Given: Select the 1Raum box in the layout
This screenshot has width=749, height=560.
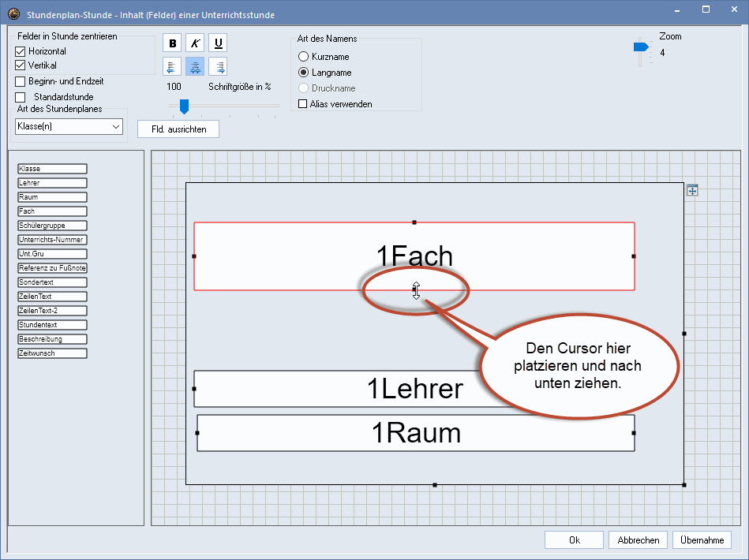Looking at the screenshot, I should click(416, 433).
